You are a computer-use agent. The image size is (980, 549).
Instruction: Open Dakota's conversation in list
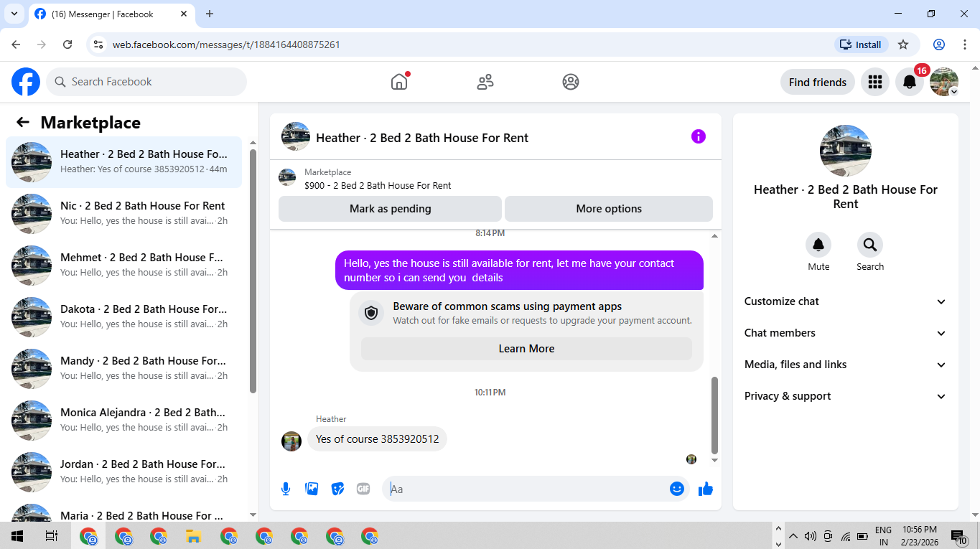tap(123, 317)
